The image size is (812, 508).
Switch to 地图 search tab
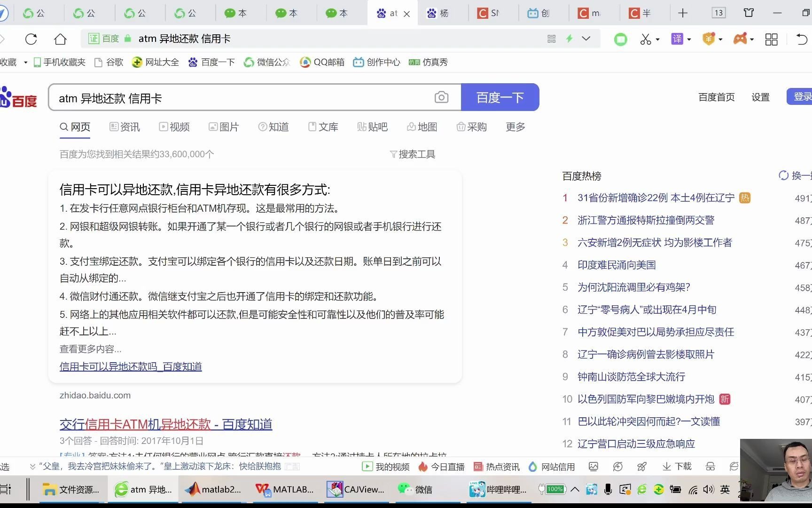click(422, 127)
